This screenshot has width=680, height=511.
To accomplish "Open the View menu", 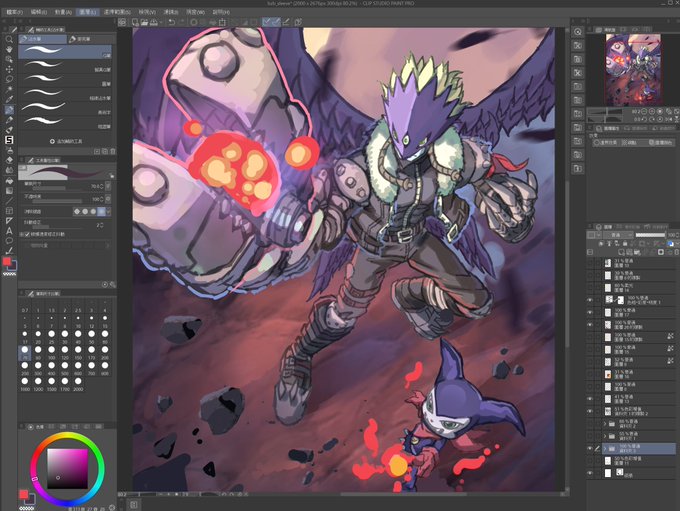I will 147,12.
